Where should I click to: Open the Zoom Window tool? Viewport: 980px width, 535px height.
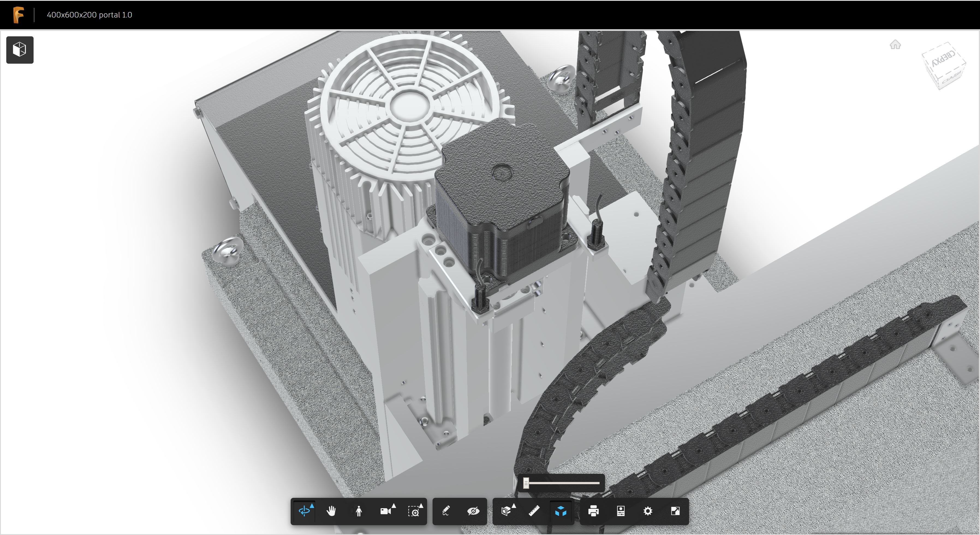[x=413, y=511]
